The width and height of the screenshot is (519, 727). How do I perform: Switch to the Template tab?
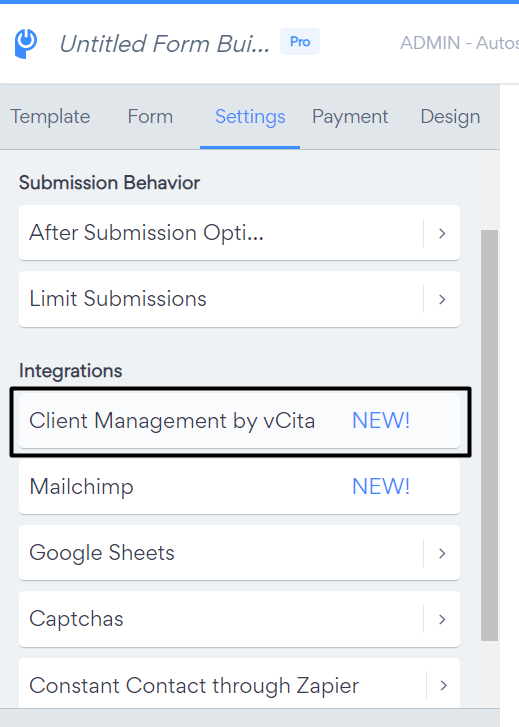point(50,116)
